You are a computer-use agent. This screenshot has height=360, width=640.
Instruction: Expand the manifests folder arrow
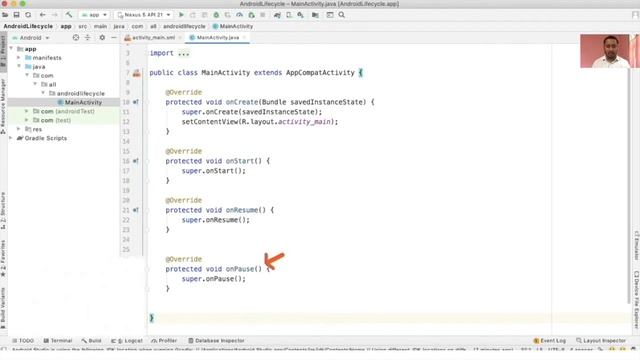coord(19,58)
